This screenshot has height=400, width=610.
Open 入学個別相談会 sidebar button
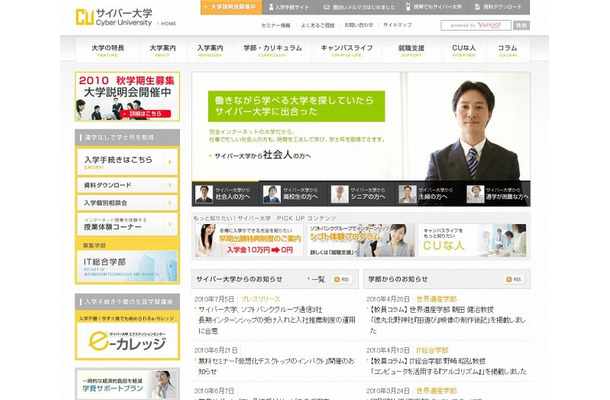point(127,203)
